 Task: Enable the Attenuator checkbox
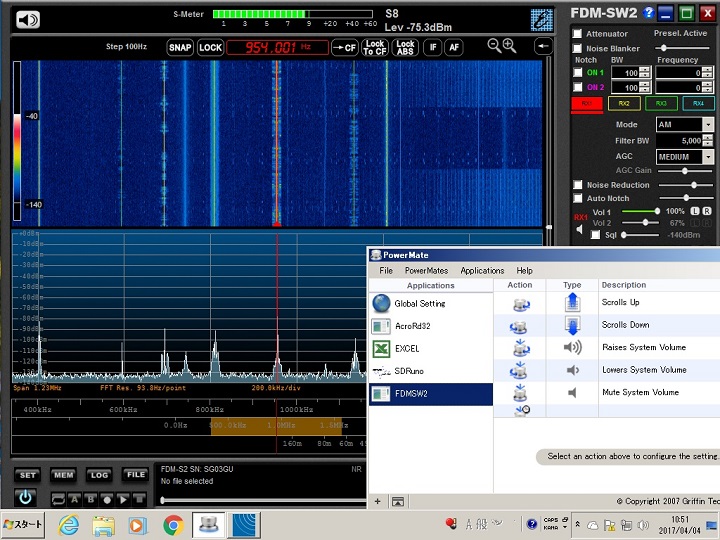pyautogui.click(x=577, y=34)
